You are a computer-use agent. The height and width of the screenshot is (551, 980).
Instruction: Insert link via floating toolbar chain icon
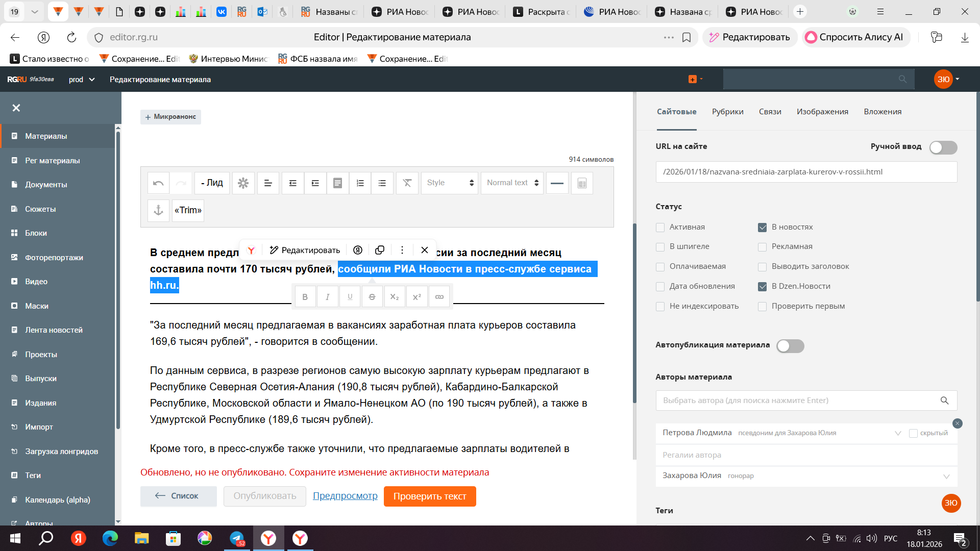pyautogui.click(x=439, y=297)
